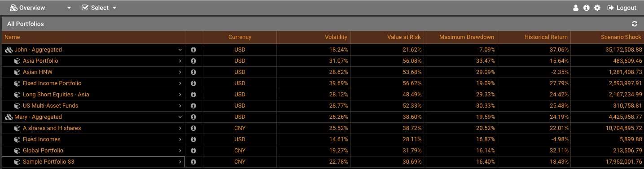Click the Logout button
Viewport: 644px width, 169px height.
point(622,8)
